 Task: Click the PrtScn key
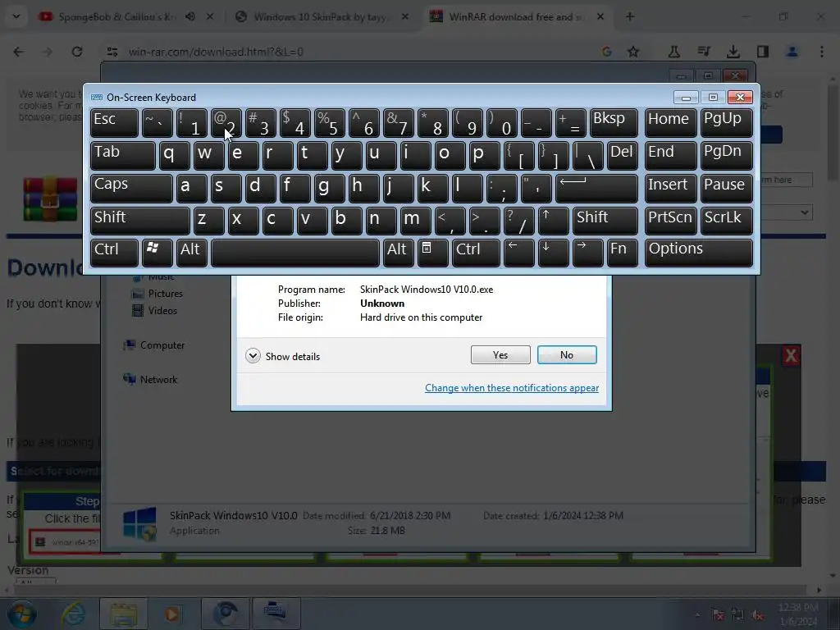670,221
